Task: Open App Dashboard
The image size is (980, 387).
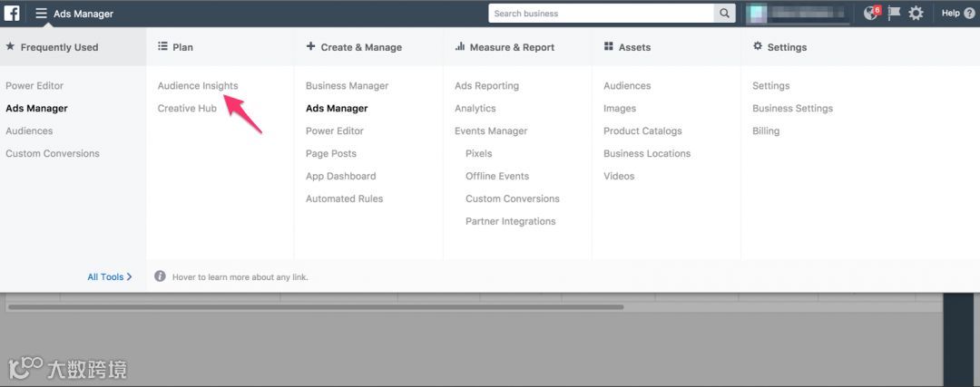Action: [x=340, y=176]
